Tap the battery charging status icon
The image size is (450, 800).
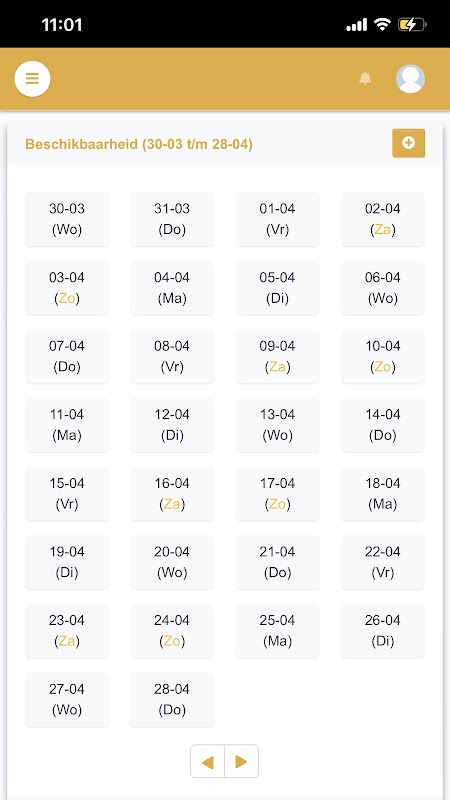tap(412, 24)
